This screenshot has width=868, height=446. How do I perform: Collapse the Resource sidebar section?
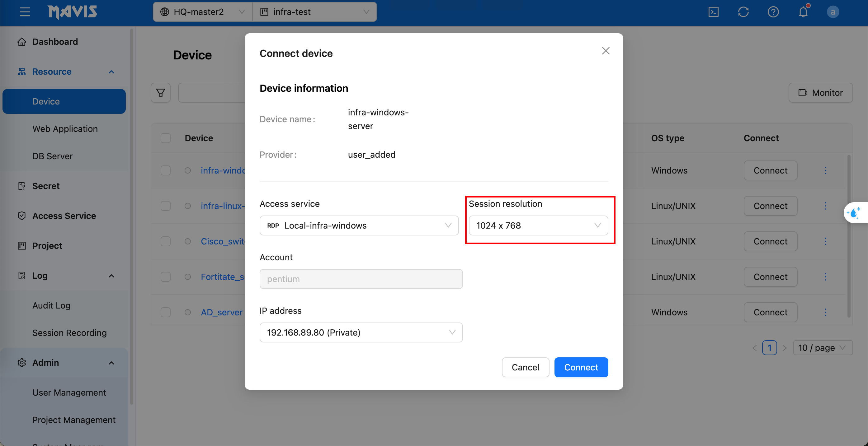click(x=111, y=72)
